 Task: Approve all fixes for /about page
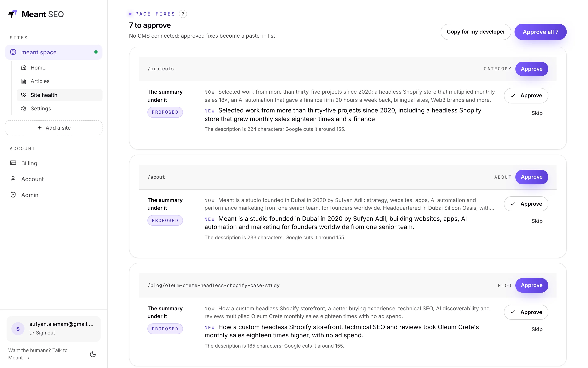coord(532,177)
